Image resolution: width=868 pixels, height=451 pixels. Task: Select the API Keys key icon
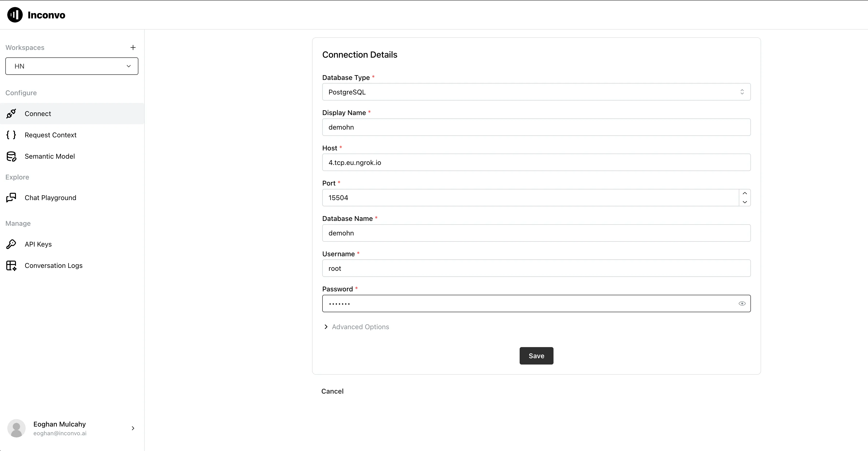(x=11, y=244)
